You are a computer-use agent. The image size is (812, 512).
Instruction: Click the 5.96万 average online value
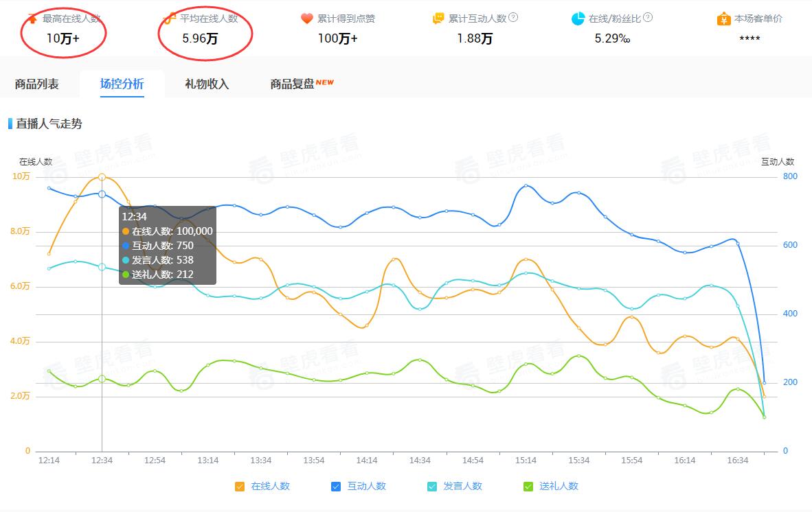200,38
